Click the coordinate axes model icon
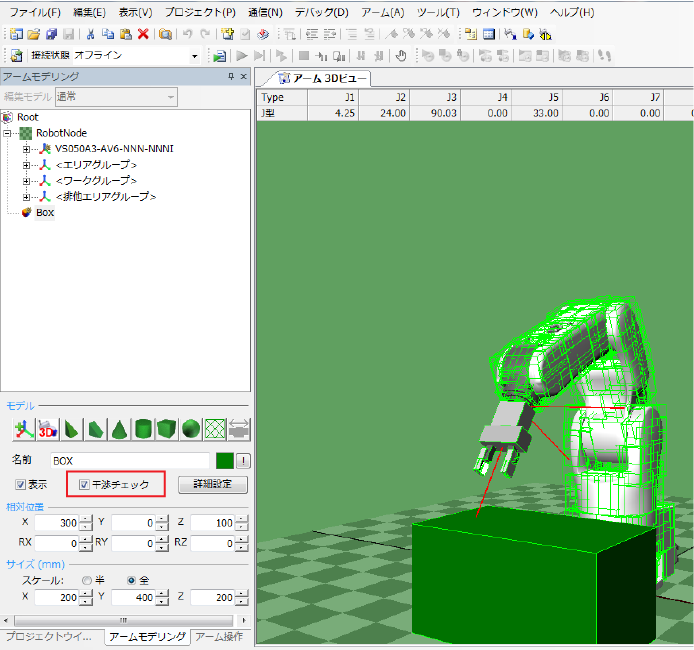Image resolution: width=694 pixels, height=650 pixels. 23,429
